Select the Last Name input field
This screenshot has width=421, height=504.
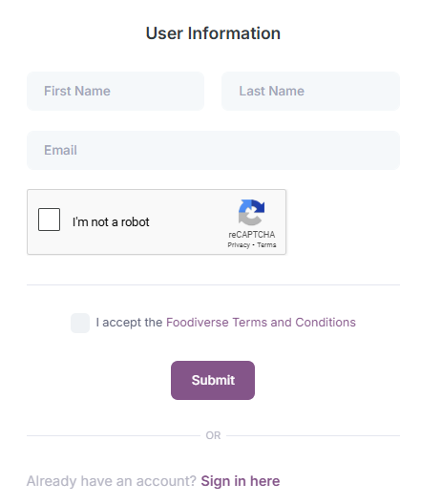311,92
